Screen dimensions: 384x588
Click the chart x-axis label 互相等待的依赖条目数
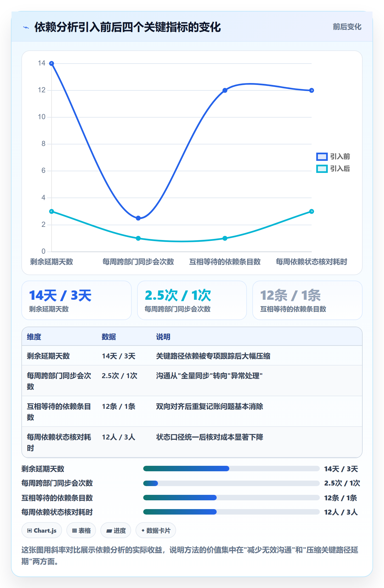(225, 262)
